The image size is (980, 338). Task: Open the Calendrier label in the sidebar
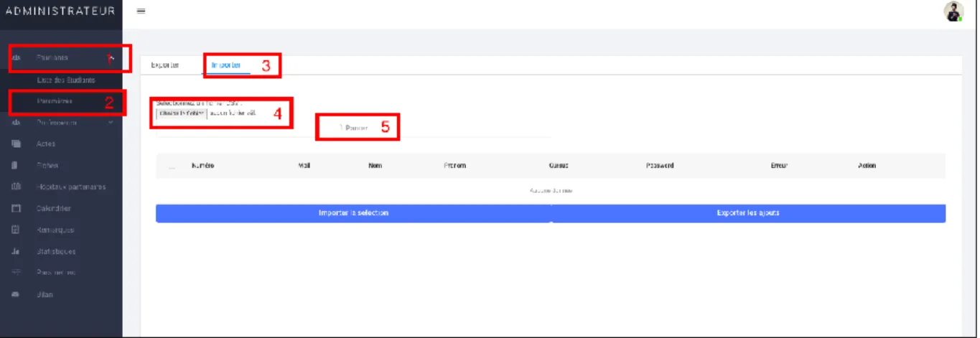(54, 209)
